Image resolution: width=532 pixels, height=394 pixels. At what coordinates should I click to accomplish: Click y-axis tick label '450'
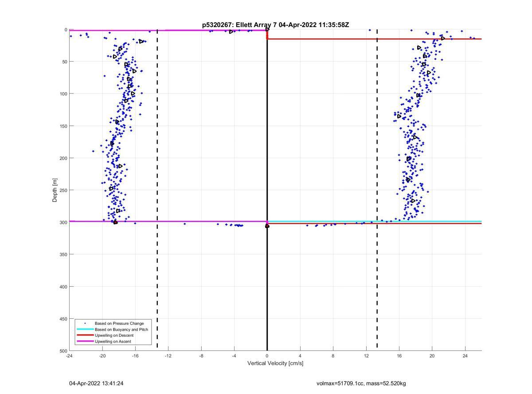(63, 319)
